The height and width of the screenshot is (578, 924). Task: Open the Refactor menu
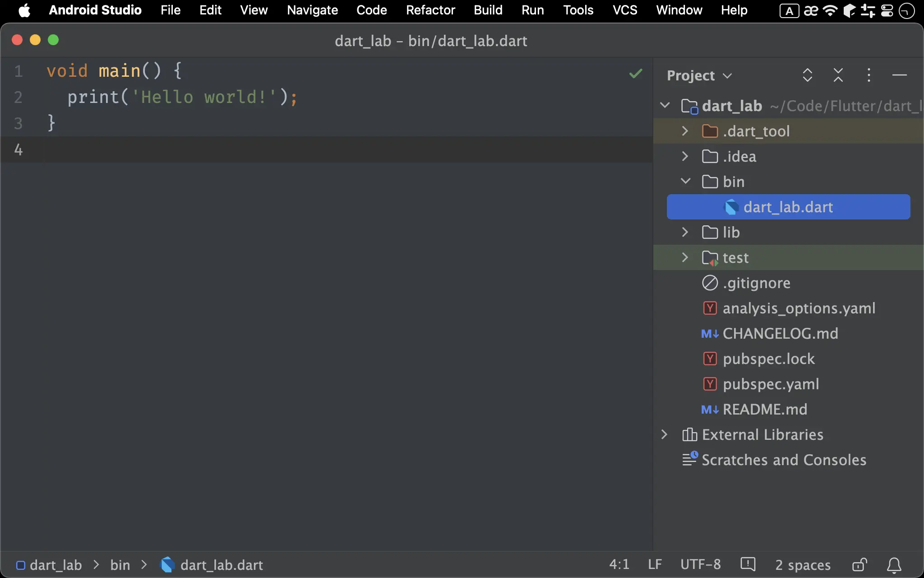pyautogui.click(x=430, y=10)
